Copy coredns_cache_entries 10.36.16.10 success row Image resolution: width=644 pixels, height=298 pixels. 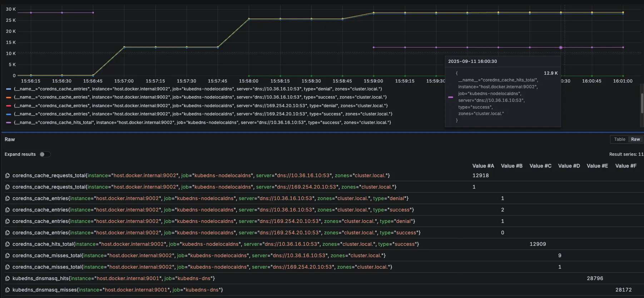pyautogui.click(x=7, y=210)
